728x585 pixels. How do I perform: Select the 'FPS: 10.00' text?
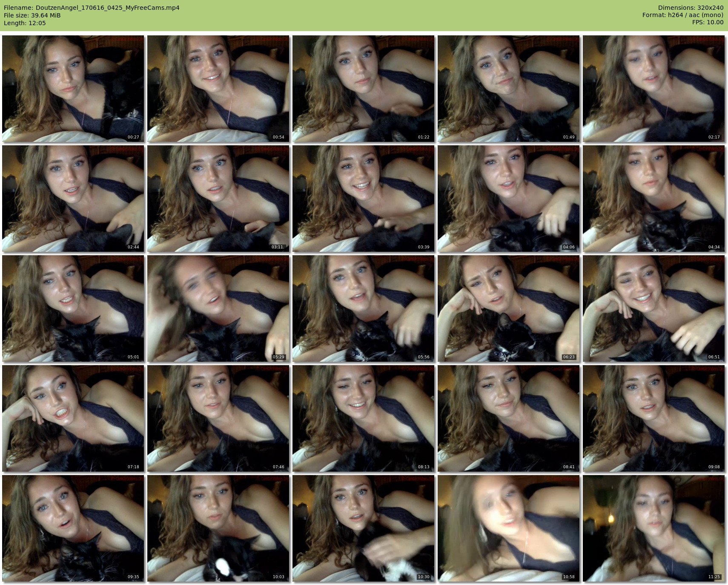[708, 23]
